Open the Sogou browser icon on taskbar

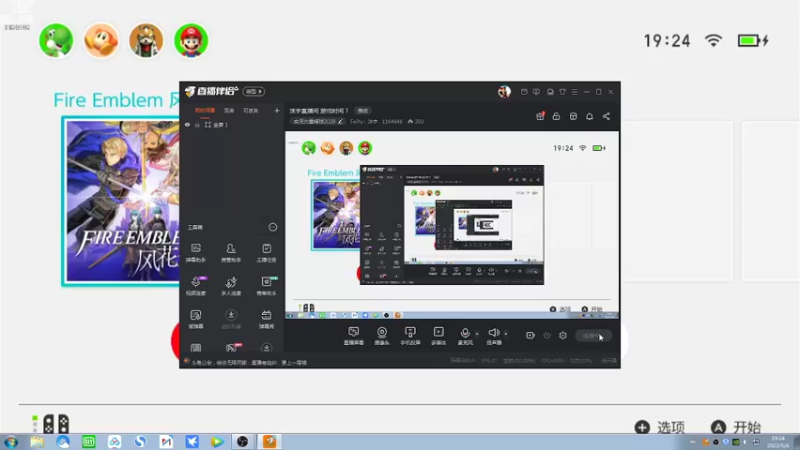point(140,441)
